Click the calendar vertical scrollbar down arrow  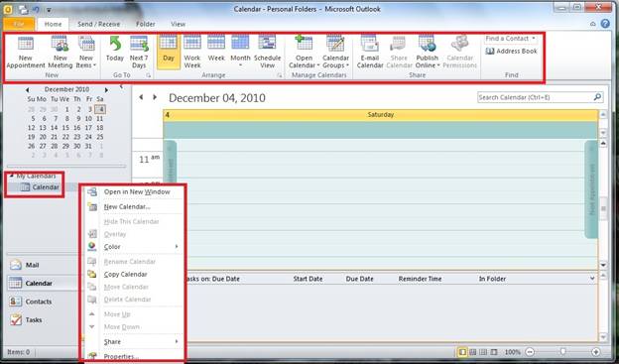coord(603,265)
